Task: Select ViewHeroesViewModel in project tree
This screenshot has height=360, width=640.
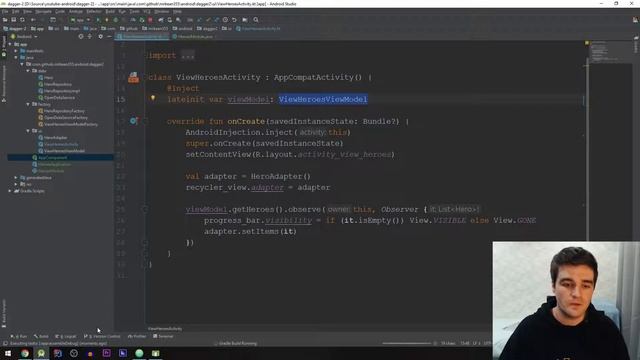Action: tap(62, 151)
